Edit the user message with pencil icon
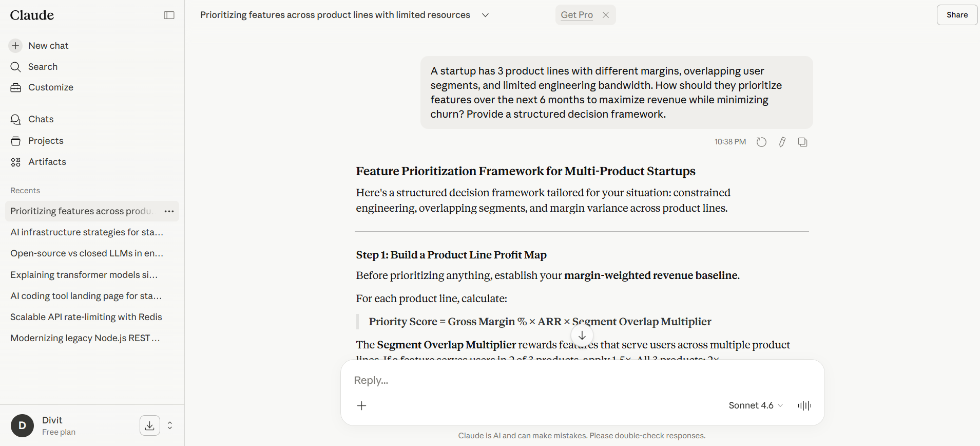Screen dimensions: 980x446 [x=782, y=142]
